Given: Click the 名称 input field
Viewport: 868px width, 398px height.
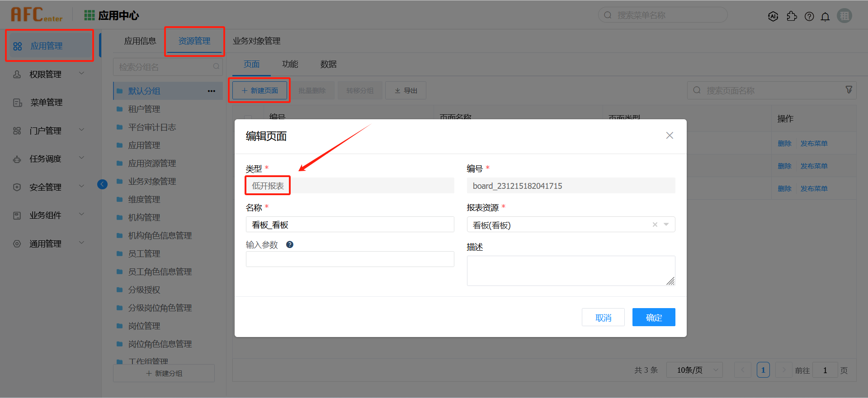Looking at the screenshot, I should point(349,225).
